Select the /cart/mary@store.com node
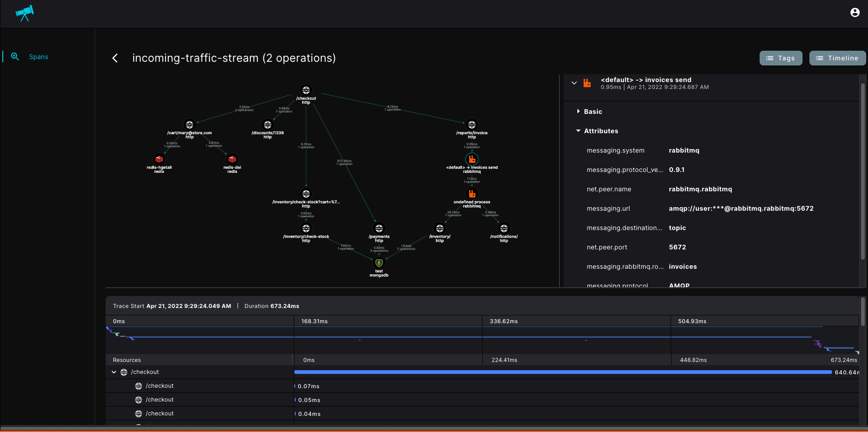868x432 pixels. 190,125
